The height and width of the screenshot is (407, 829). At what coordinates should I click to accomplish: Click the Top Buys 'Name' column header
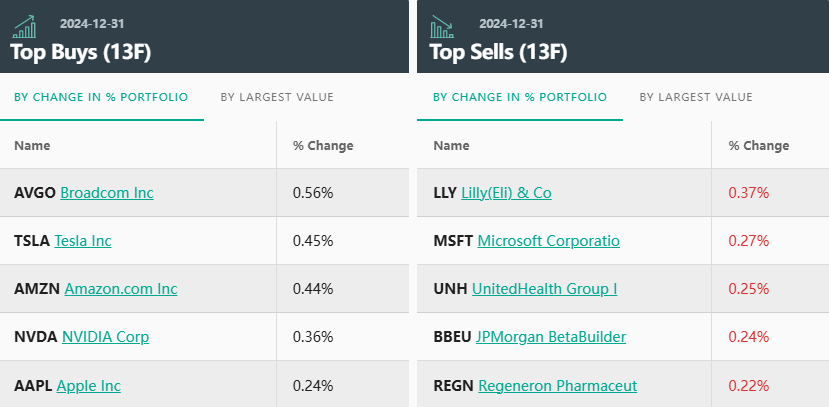tap(32, 145)
